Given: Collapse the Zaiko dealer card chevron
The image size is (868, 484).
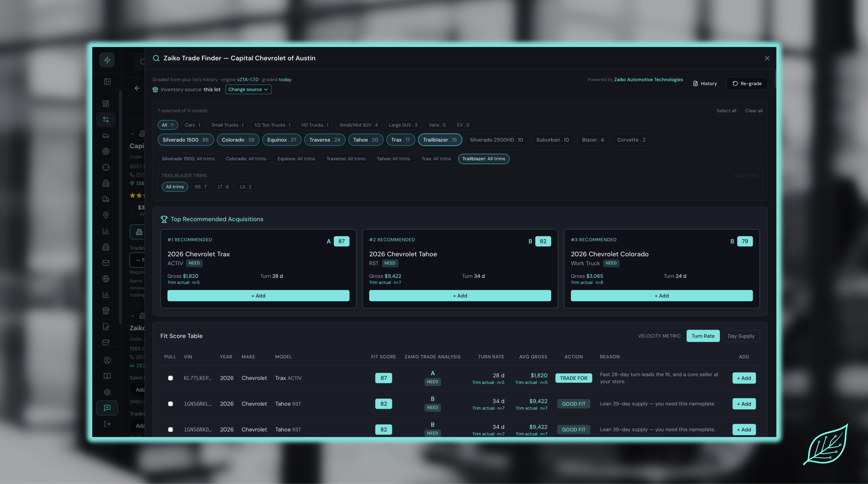Looking at the screenshot, I should 132,316.
